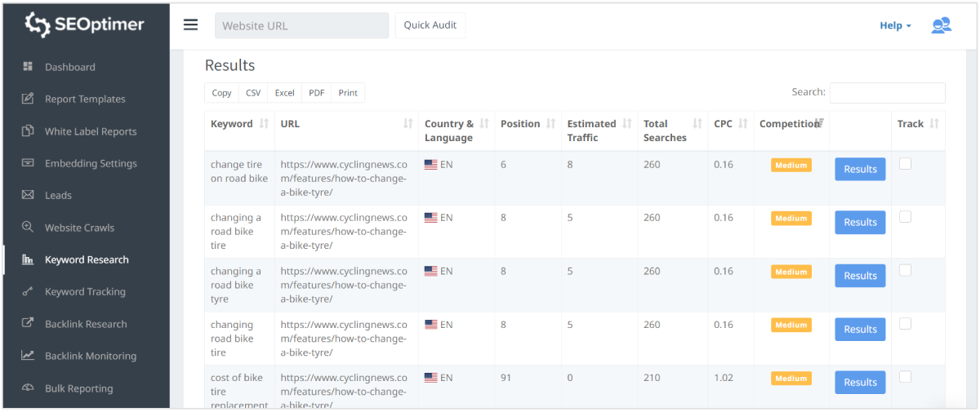This screenshot has height=412, width=980.
Task: Click the Dashboard sidebar icon
Action: pos(28,67)
